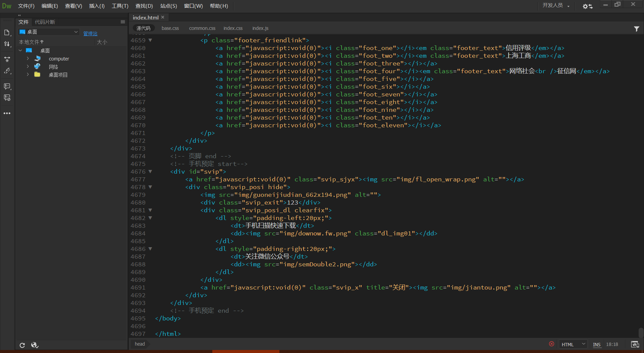The image size is (644, 353).
Task: Select the format source code icon
Action: tap(7, 71)
